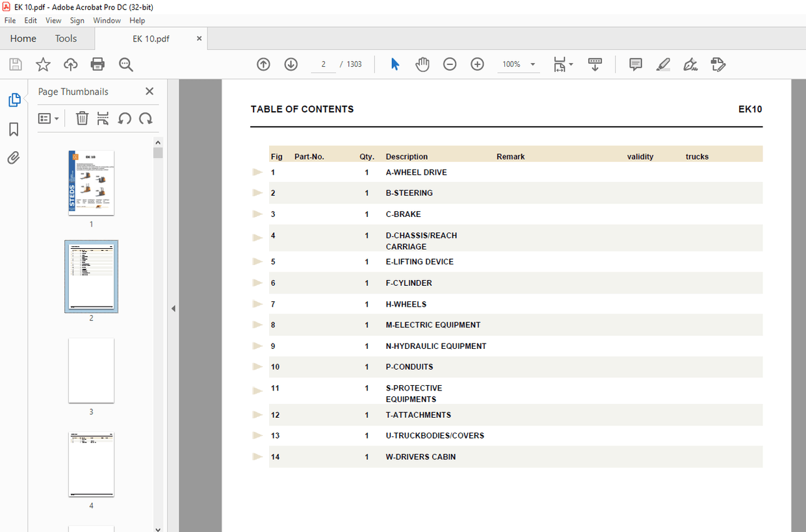This screenshot has height=532, width=806.
Task: Open the zoom level 100% dropdown
Action: coord(533,64)
